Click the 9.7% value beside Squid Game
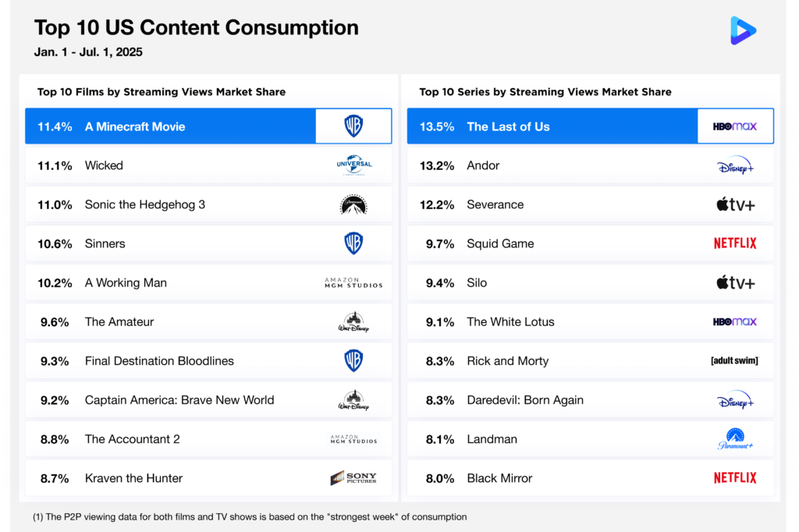This screenshot has width=799, height=532. pos(440,244)
